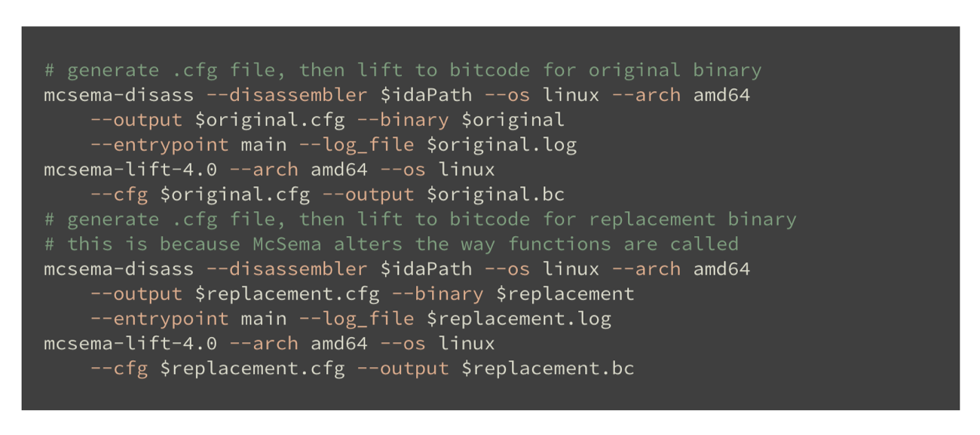Click the comment about the original binary
Viewport: 980px width, 435px height.
[x=403, y=71]
